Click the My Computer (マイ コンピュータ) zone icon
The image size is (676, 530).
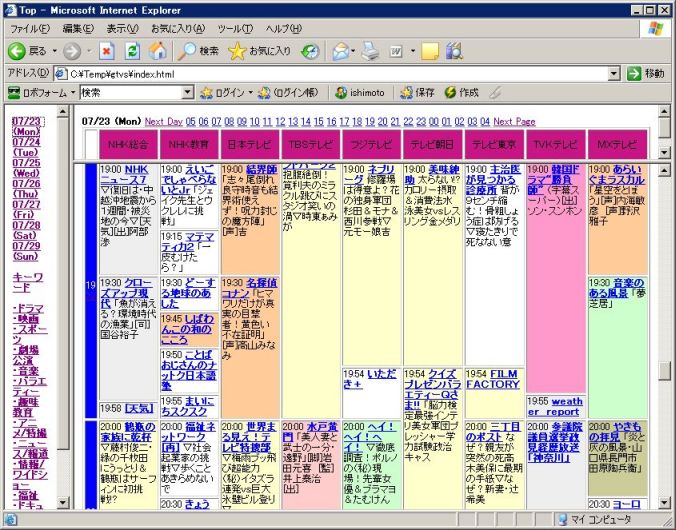click(x=562, y=520)
